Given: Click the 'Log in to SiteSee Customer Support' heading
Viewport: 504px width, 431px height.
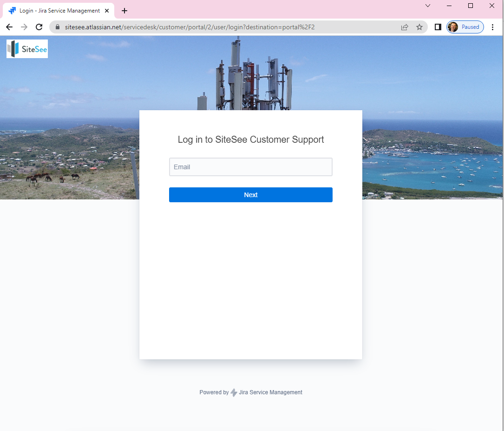Looking at the screenshot, I should [251, 139].
